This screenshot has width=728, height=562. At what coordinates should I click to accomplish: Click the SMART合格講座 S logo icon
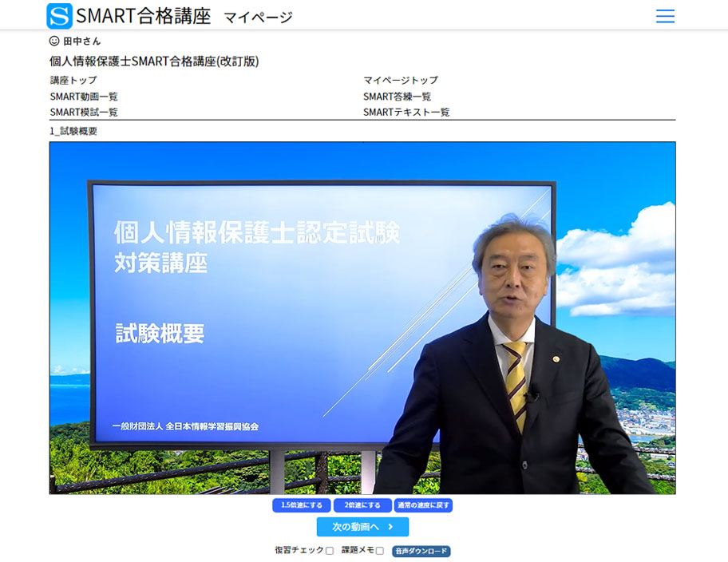[x=59, y=16]
